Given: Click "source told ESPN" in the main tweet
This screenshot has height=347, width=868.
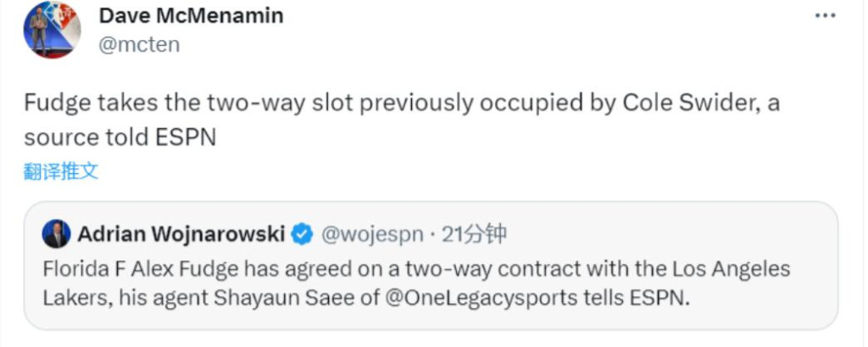Looking at the screenshot, I should 120,137.
